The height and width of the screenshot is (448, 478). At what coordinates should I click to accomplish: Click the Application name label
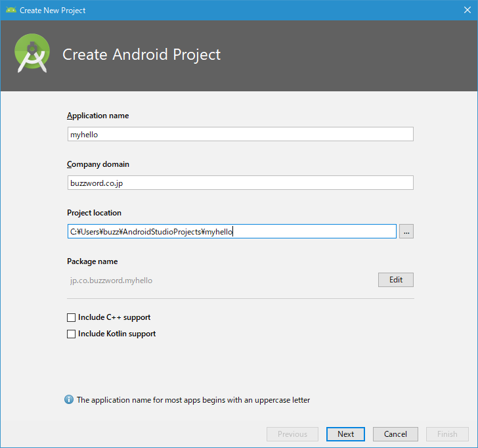(x=98, y=116)
